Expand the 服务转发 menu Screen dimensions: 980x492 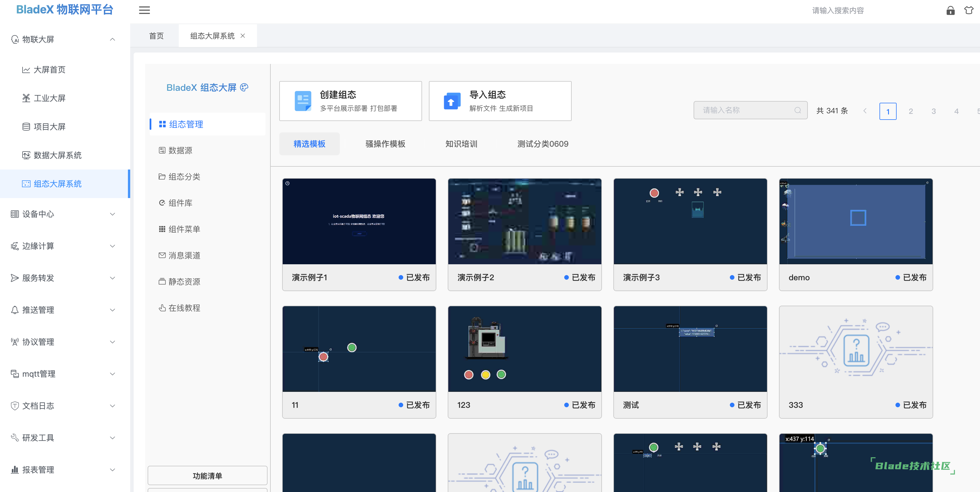(x=113, y=278)
